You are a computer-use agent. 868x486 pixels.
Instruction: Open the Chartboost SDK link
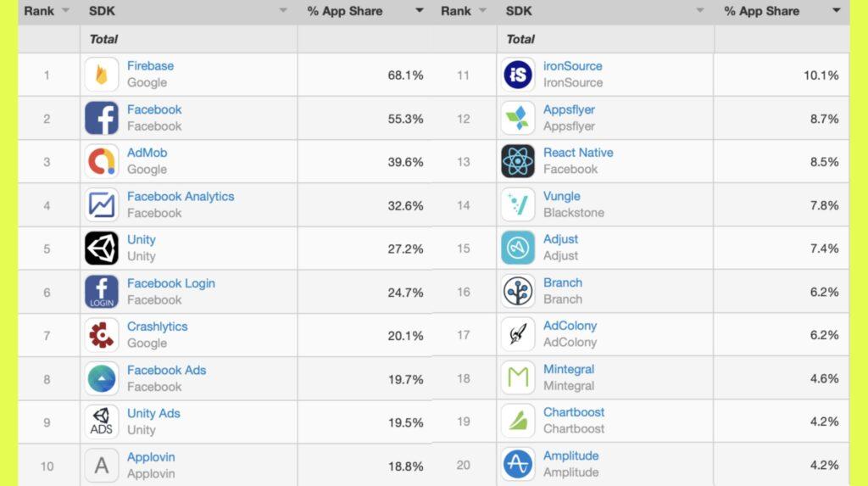click(x=574, y=412)
